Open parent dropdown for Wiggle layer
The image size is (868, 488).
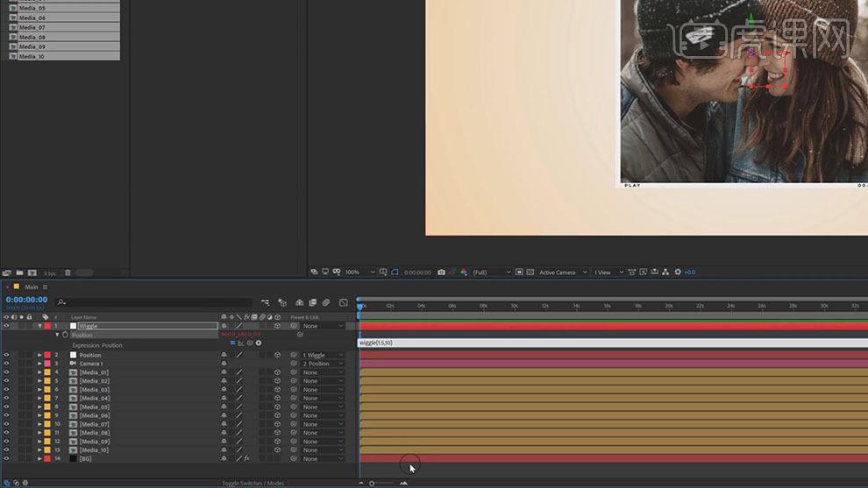[323, 326]
